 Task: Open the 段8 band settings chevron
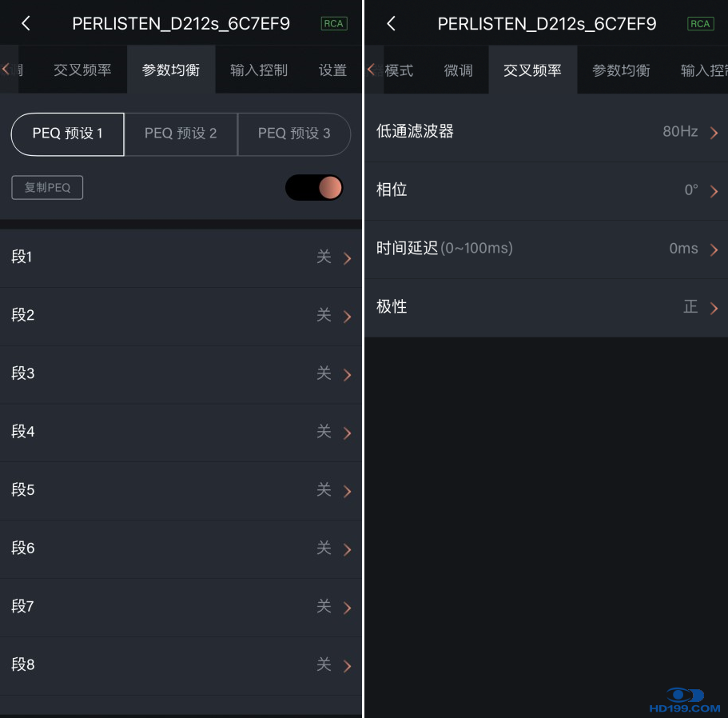click(347, 666)
